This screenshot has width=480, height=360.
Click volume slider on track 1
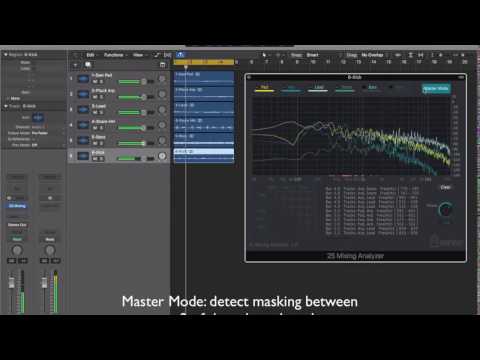[132, 82]
